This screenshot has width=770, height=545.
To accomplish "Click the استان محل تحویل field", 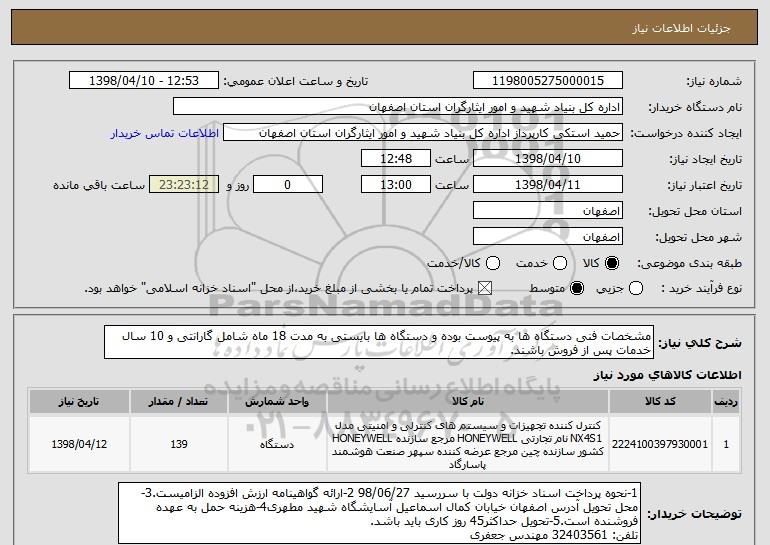I will tap(548, 211).
